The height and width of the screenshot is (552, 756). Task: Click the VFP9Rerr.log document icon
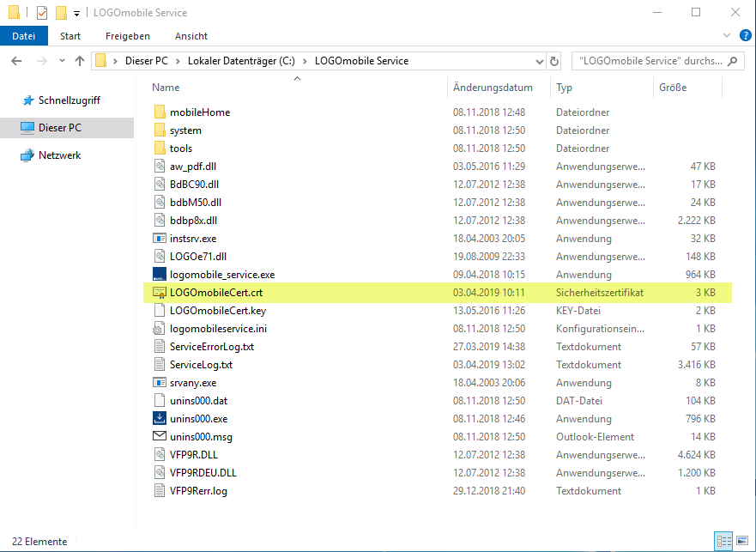[x=160, y=491]
